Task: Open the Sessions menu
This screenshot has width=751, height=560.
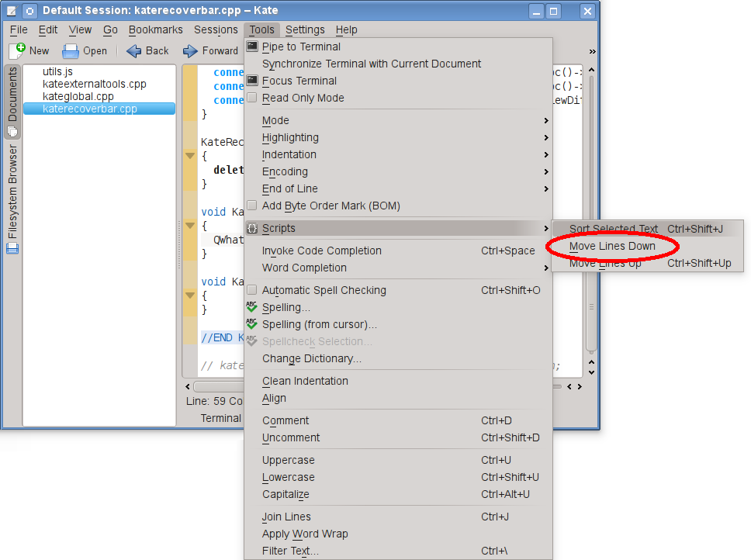Action: tap(216, 29)
